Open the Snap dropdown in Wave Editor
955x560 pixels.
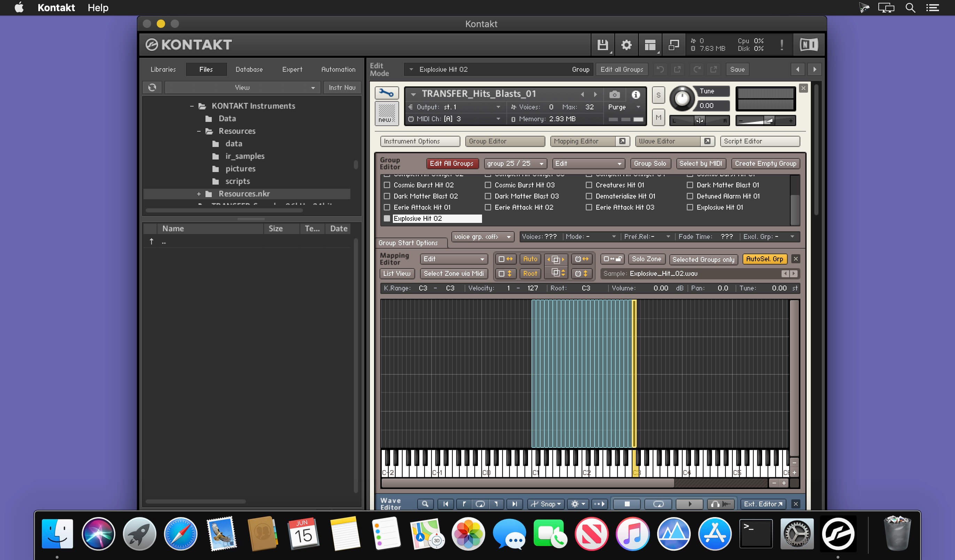tap(546, 504)
